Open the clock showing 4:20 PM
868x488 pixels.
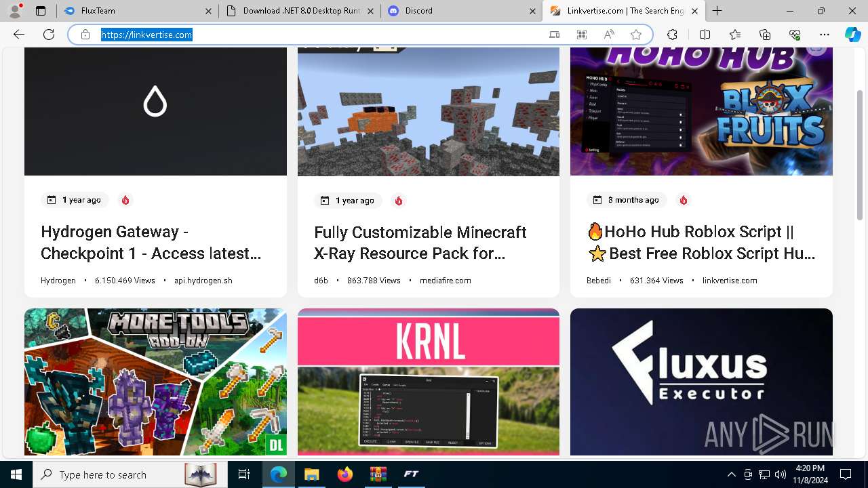(810, 474)
